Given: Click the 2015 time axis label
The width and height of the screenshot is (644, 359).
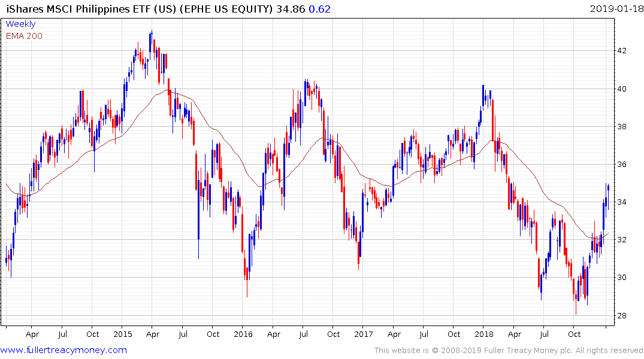Looking at the screenshot, I should coord(122,334).
